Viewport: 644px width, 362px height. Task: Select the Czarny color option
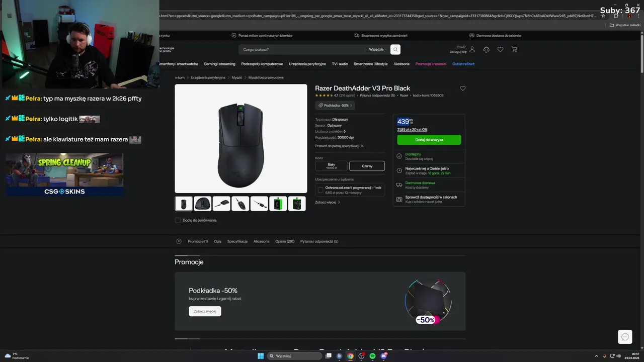pyautogui.click(x=367, y=166)
